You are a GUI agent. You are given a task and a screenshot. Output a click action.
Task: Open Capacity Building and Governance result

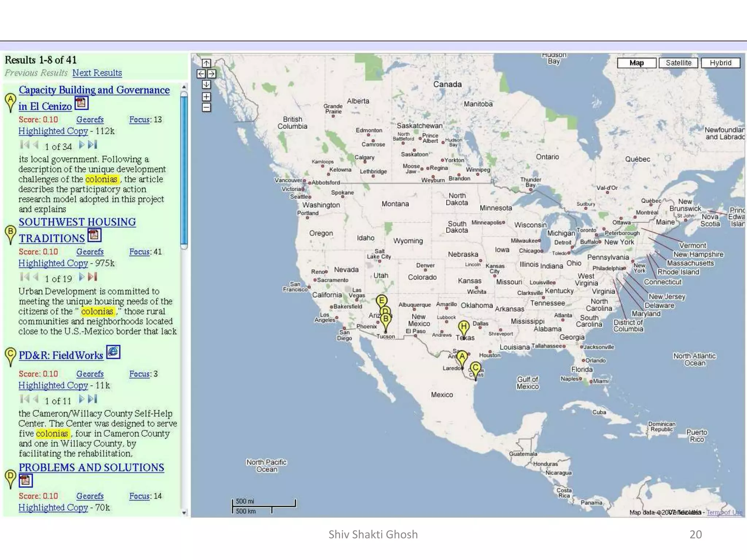click(x=94, y=90)
